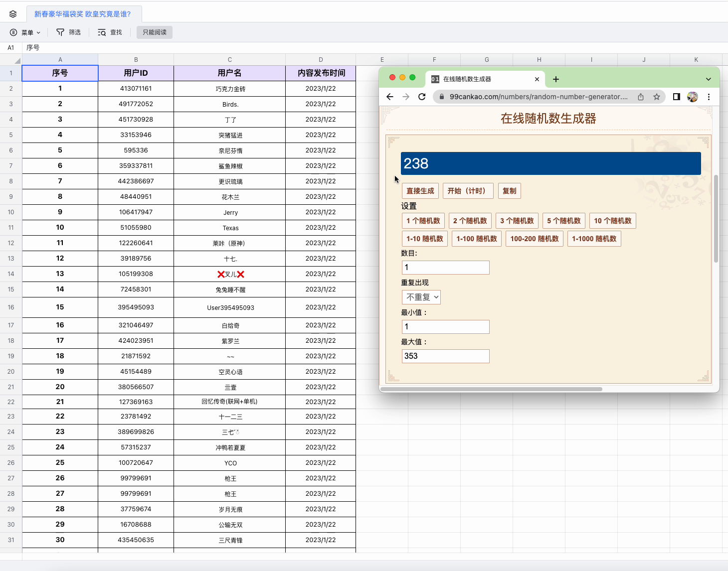Image resolution: width=728 pixels, height=571 pixels.
Task: Click the layers stack icon
Action: [x=13, y=14]
